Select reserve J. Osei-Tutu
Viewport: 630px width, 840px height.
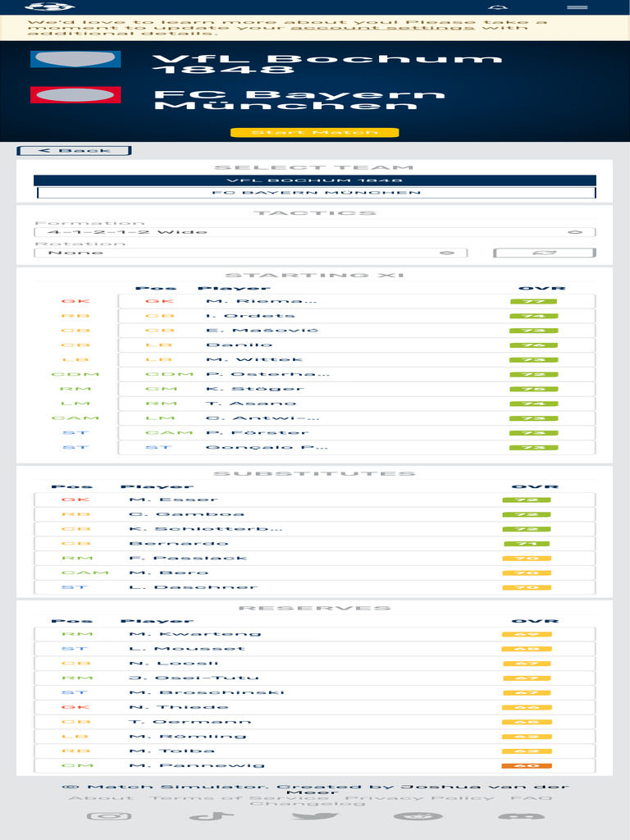[x=315, y=678]
